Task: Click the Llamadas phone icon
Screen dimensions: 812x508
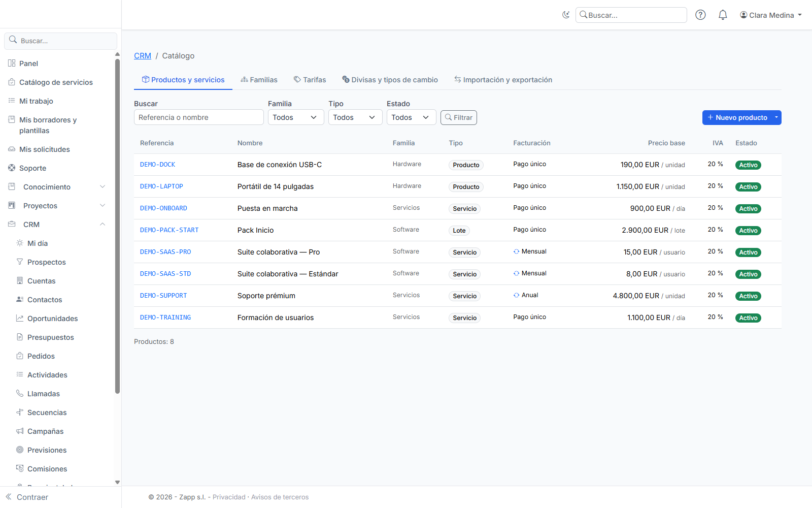Action: (20, 393)
